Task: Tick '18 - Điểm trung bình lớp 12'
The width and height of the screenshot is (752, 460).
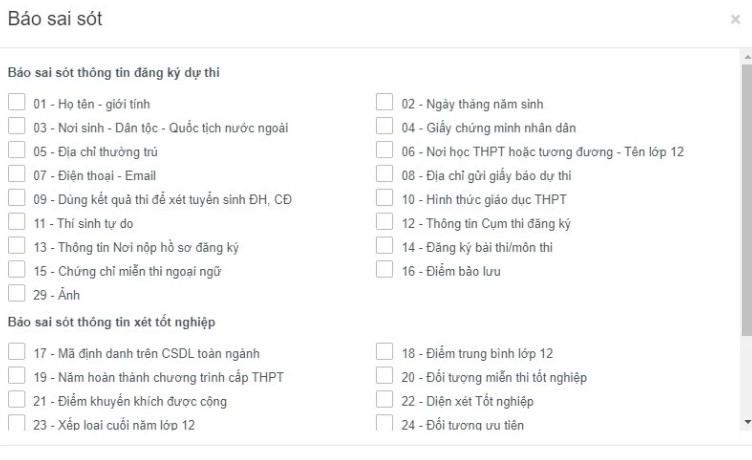Action: click(385, 351)
